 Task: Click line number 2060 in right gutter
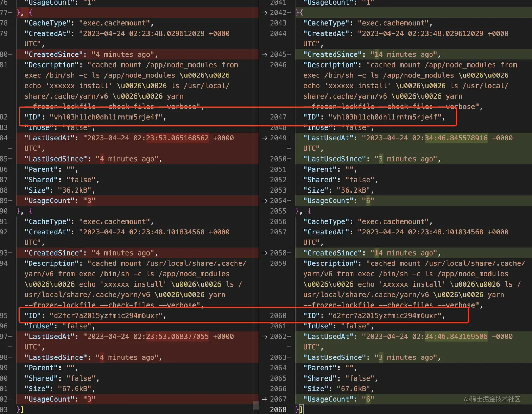pyautogui.click(x=278, y=316)
